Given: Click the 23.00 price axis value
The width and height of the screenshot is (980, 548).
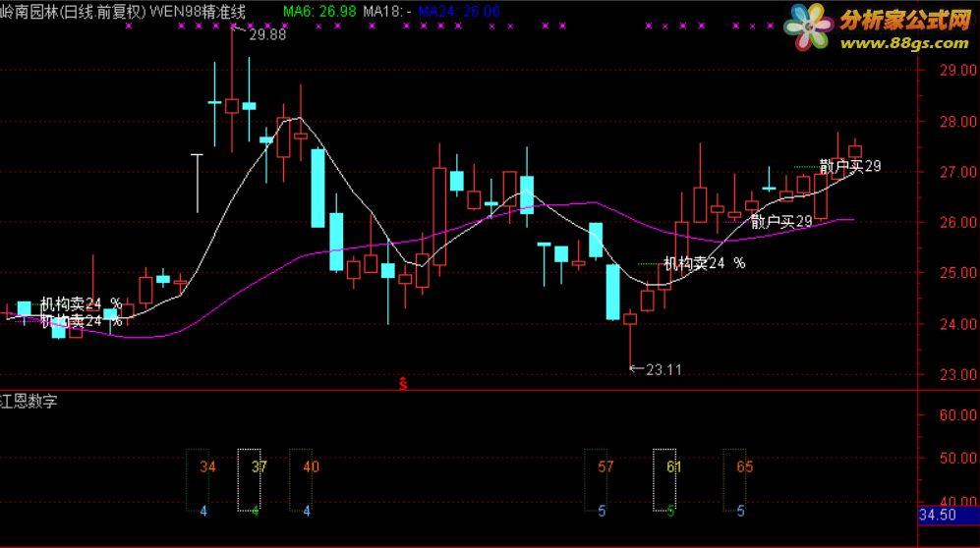Looking at the screenshot, I should 958,374.
